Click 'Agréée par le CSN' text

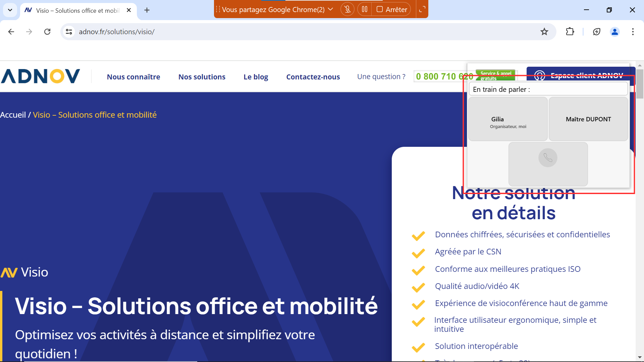pos(468,252)
